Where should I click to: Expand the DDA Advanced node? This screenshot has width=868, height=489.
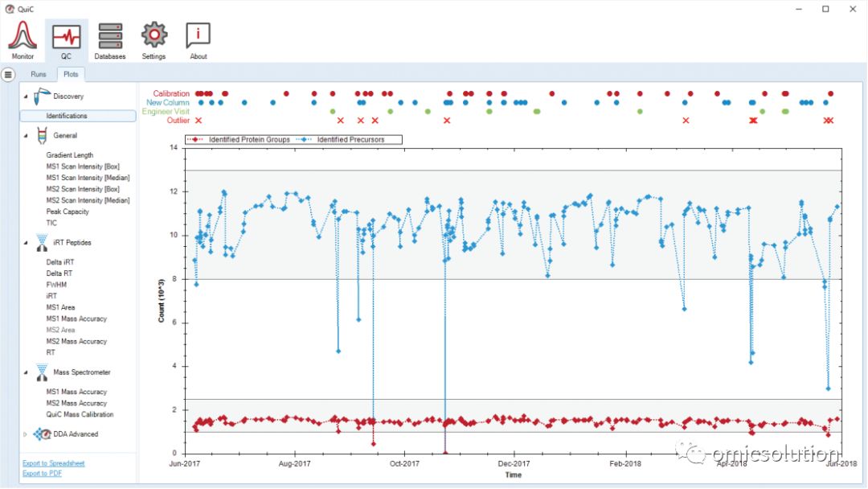pos(26,434)
